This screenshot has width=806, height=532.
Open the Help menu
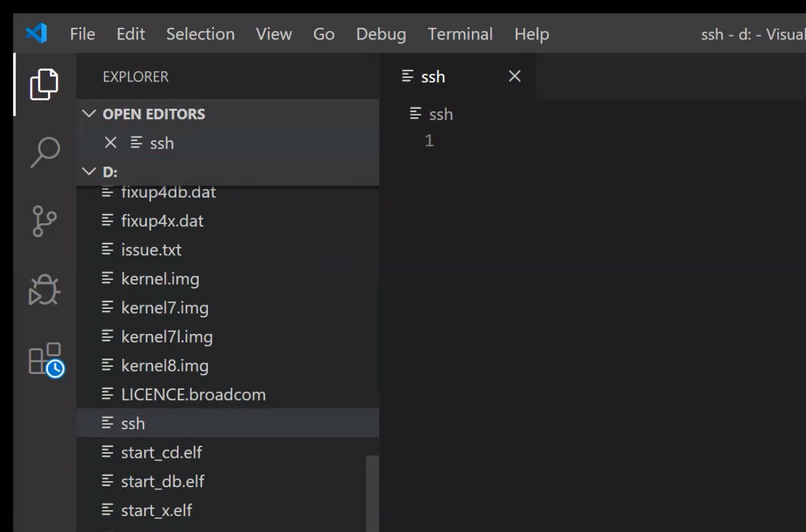pyautogui.click(x=532, y=34)
